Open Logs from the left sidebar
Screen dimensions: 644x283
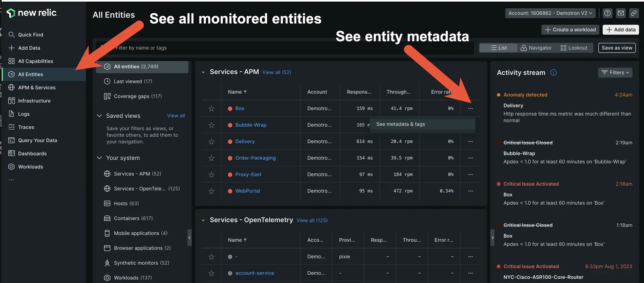pyautogui.click(x=23, y=114)
